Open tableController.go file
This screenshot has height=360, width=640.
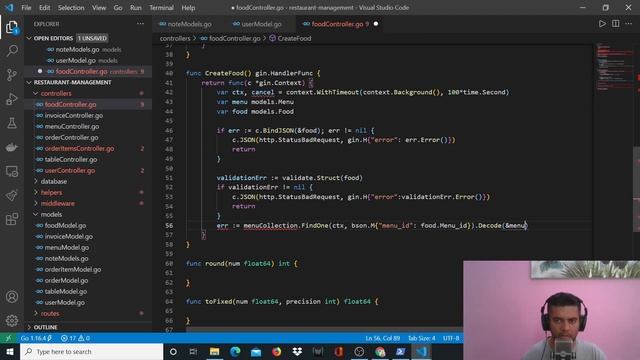click(71, 160)
